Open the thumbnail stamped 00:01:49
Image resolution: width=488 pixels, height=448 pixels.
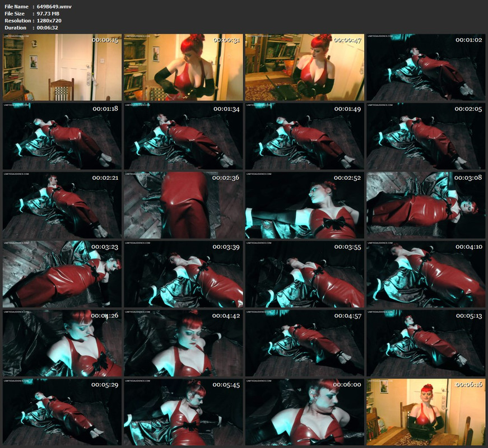pyautogui.click(x=305, y=136)
